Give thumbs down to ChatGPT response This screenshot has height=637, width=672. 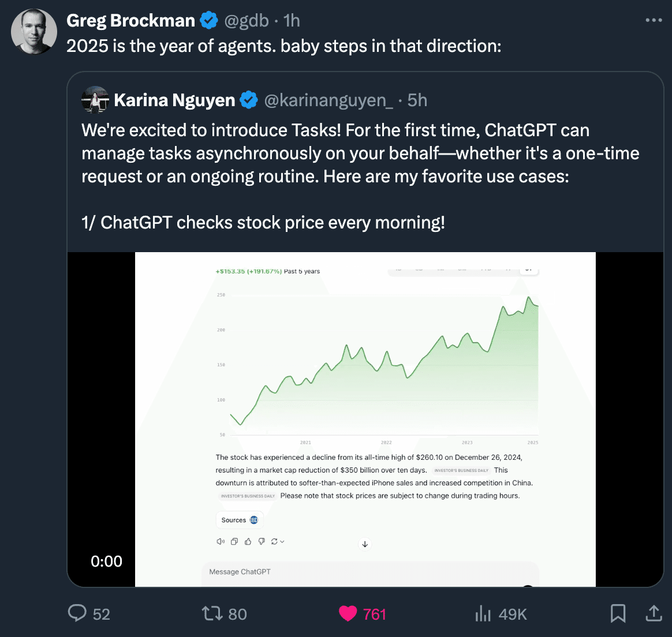point(262,541)
